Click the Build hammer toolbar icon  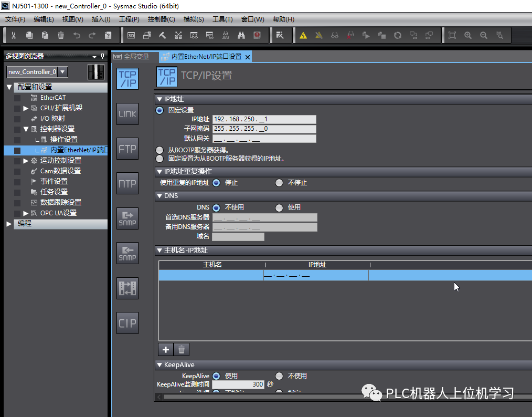click(x=163, y=35)
